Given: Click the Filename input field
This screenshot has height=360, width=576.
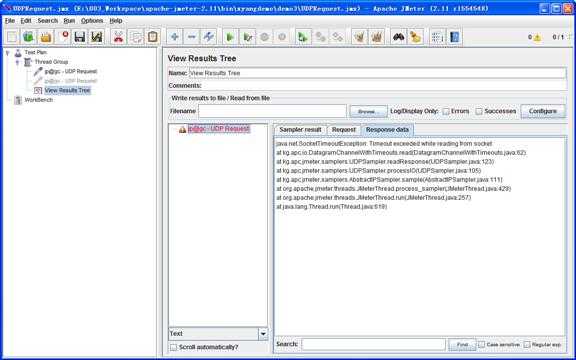Looking at the screenshot, I should [x=272, y=111].
